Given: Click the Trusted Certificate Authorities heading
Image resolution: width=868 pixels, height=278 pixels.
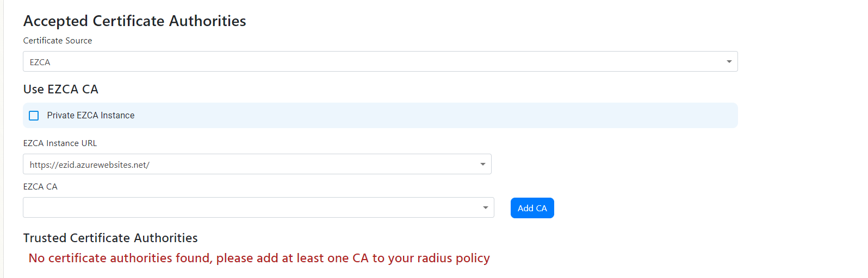Looking at the screenshot, I should (110, 238).
